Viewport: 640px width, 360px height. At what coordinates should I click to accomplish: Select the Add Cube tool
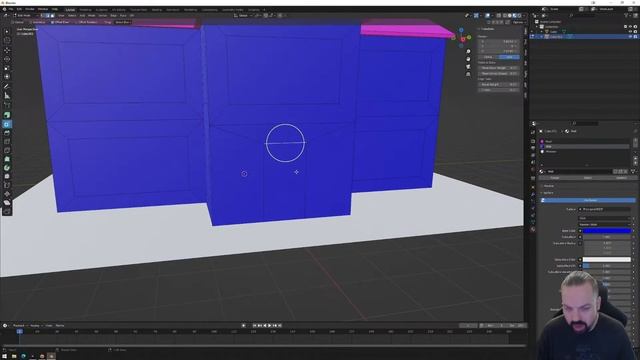pyautogui.click(x=7, y=105)
